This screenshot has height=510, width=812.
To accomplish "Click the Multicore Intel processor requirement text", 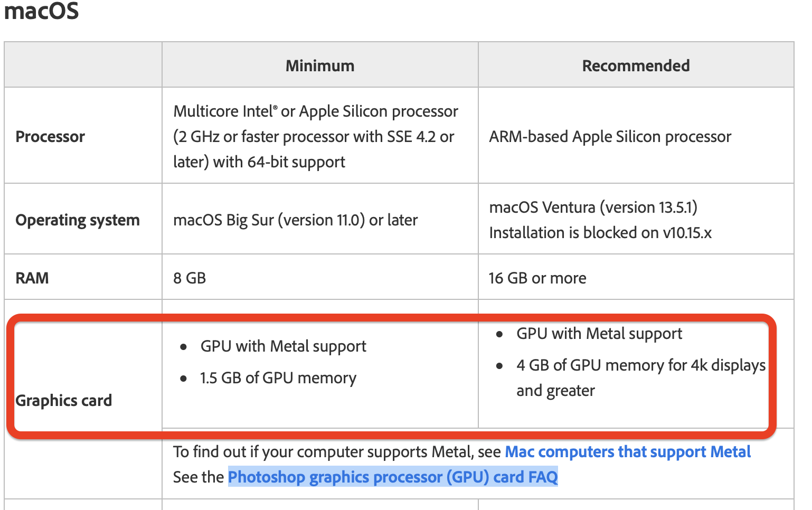I will 315,137.
